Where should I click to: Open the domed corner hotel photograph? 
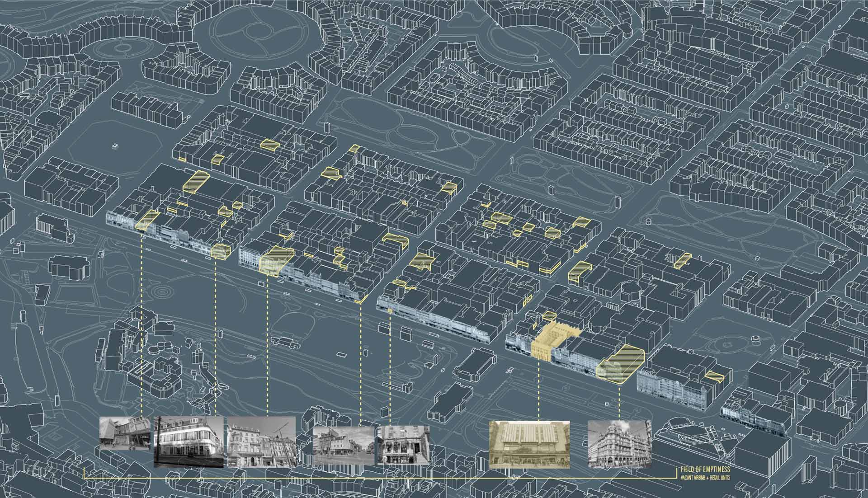click(617, 445)
